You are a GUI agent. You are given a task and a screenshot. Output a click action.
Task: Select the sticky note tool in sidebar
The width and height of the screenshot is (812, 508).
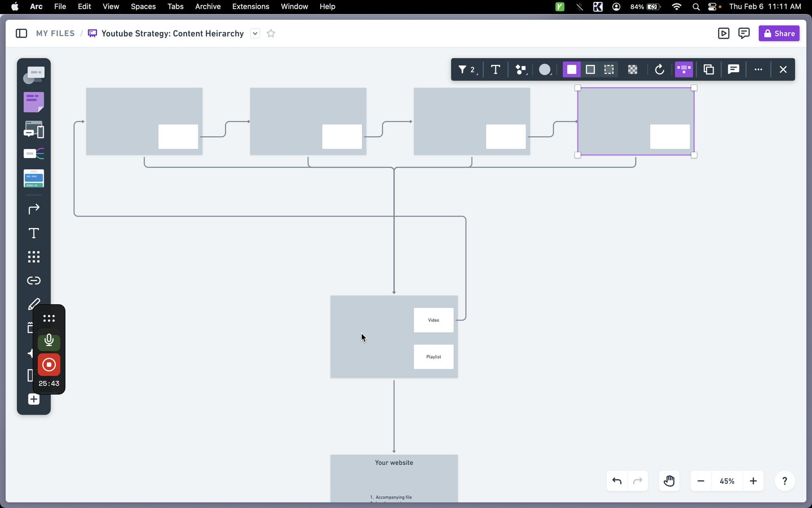[33, 102]
